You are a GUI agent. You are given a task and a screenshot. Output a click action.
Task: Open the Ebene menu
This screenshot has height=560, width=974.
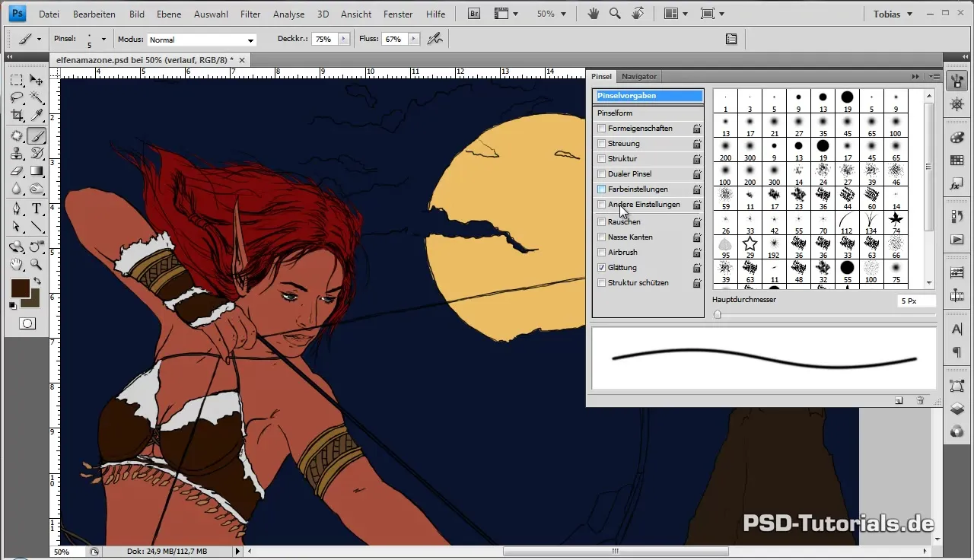[169, 14]
